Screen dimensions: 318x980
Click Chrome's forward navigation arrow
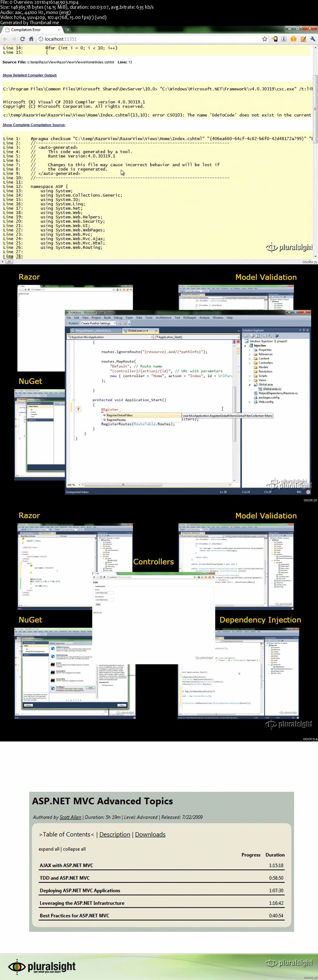[x=14, y=39]
